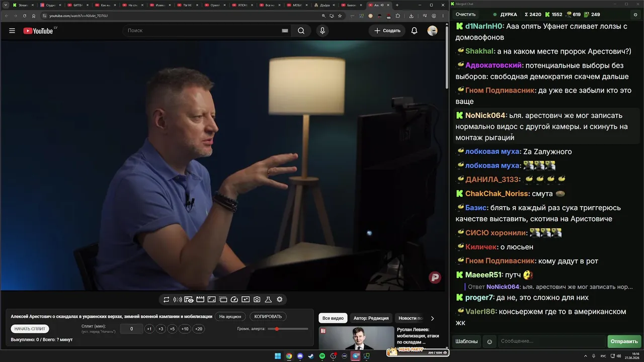The width and height of the screenshot is (644, 362).
Task: Open the Windows Start menu
Action: [278, 356]
